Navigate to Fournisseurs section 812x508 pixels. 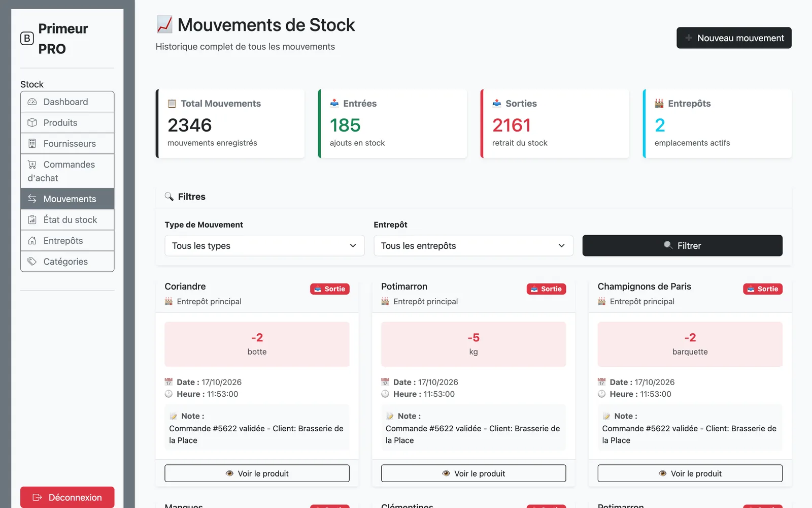click(x=67, y=143)
